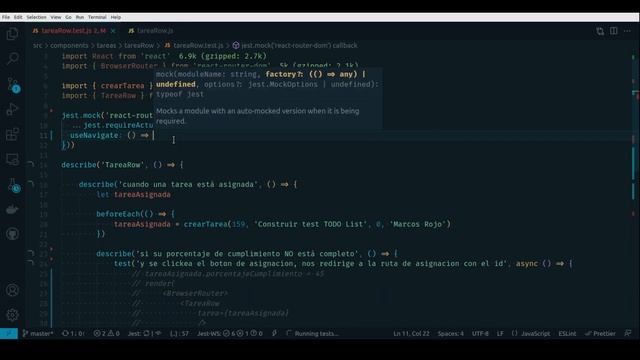Screen dimensions: 640x360
Task: Click the Jest-WS test results status item
Action: (230, 333)
